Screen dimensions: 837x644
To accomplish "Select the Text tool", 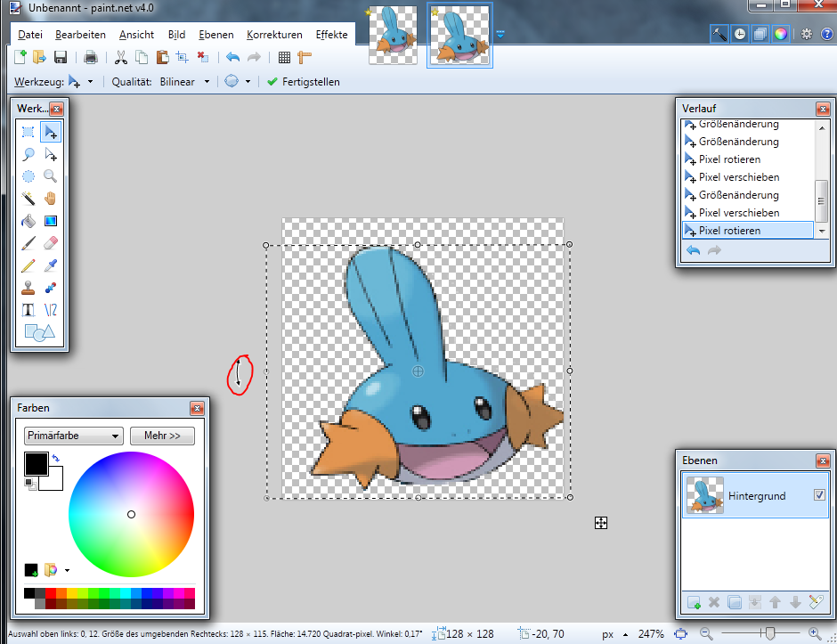I will click(28, 310).
